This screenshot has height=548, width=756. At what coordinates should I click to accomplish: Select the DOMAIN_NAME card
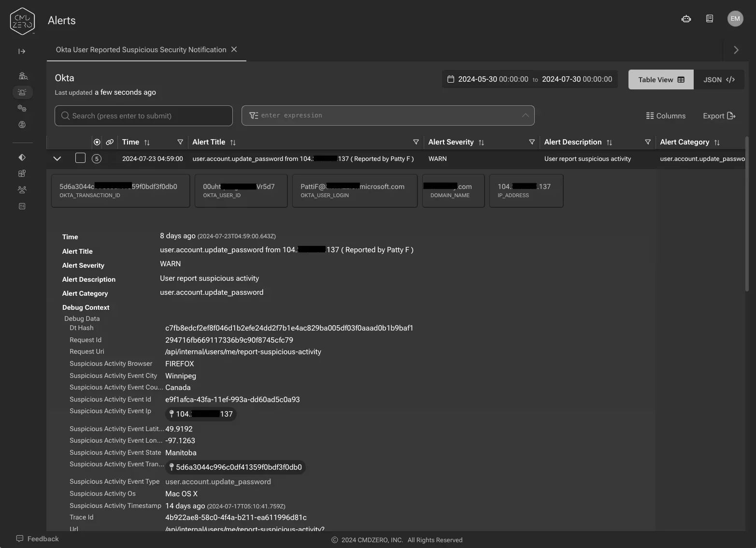(x=453, y=191)
